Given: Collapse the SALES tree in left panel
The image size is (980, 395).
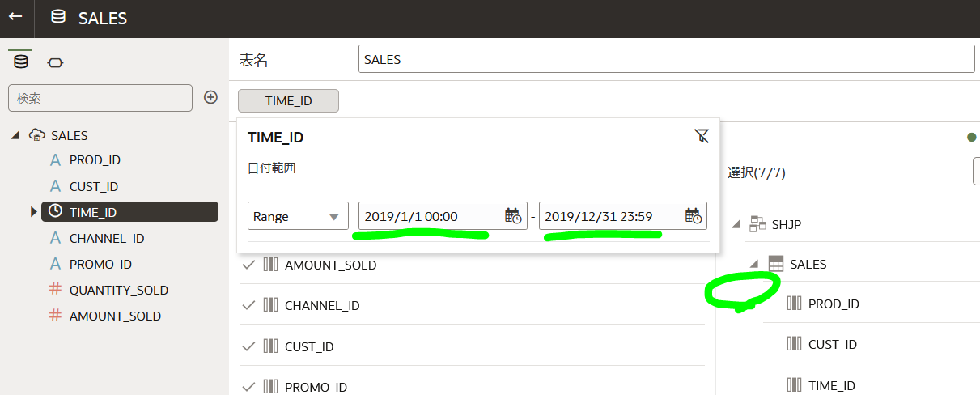Looking at the screenshot, I should pos(15,136).
